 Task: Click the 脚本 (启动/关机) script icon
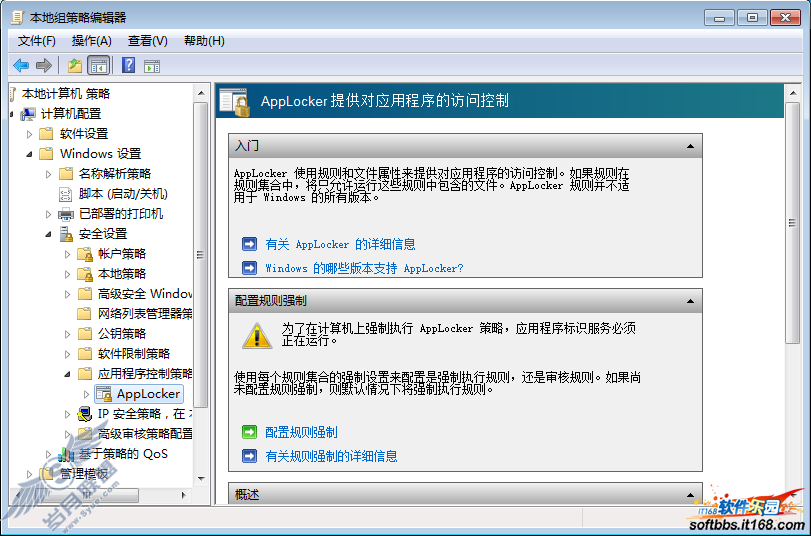[x=66, y=195]
